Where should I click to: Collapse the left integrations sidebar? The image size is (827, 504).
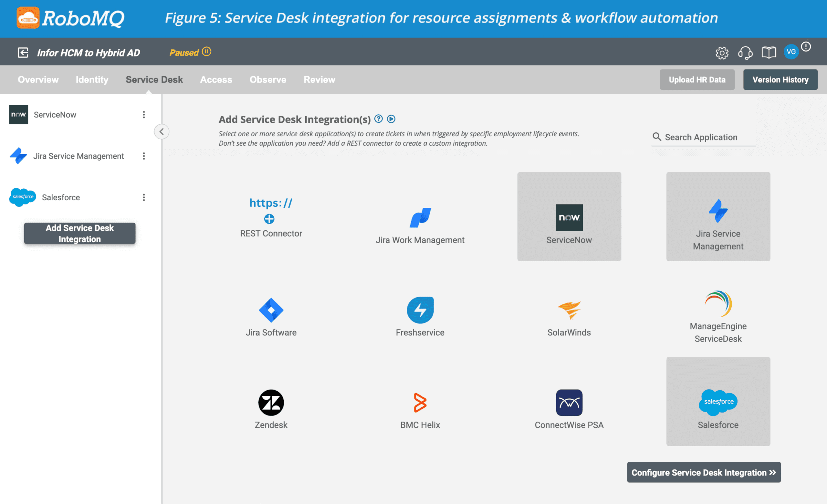pyautogui.click(x=162, y=131)
